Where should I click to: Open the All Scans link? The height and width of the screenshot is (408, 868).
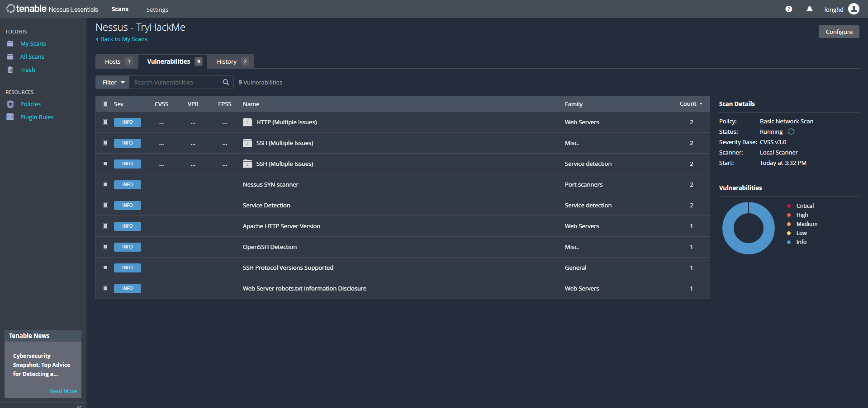click(32, 57)
